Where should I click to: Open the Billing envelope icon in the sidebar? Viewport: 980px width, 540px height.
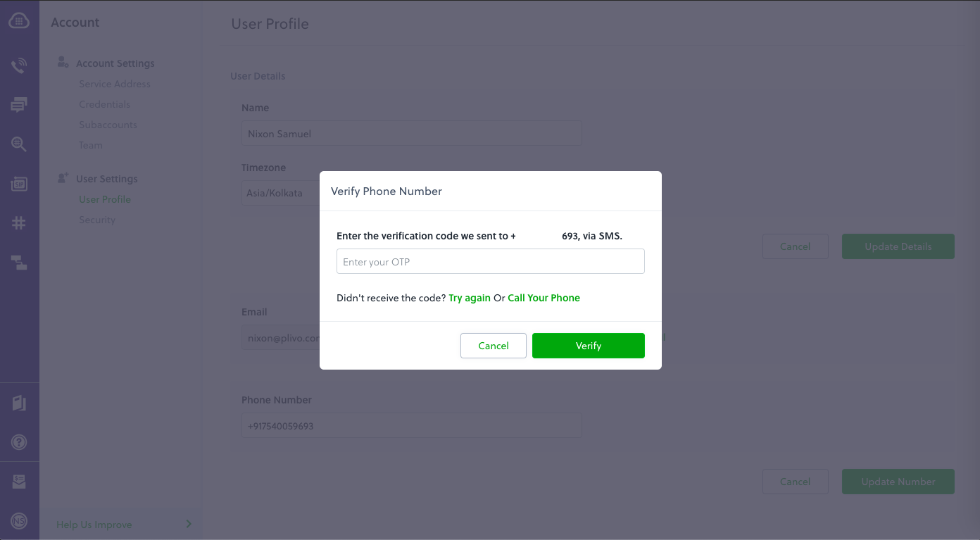click(20, 482)
